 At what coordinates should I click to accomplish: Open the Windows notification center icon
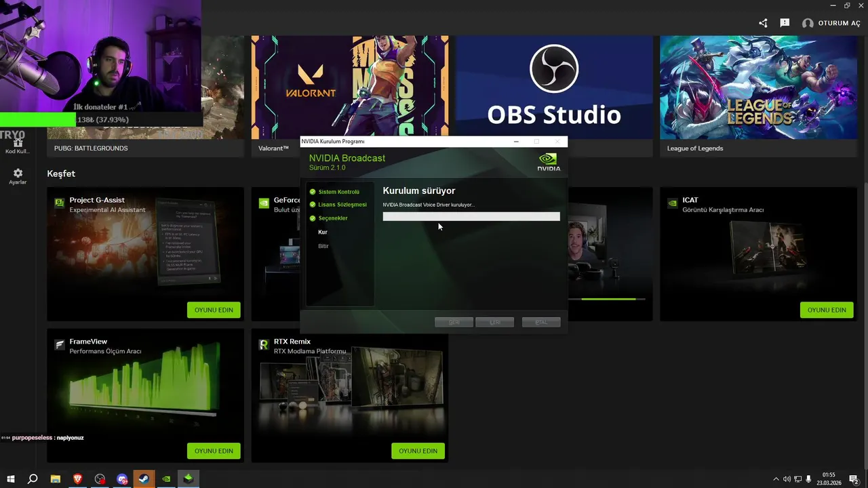tap(854, 479)
